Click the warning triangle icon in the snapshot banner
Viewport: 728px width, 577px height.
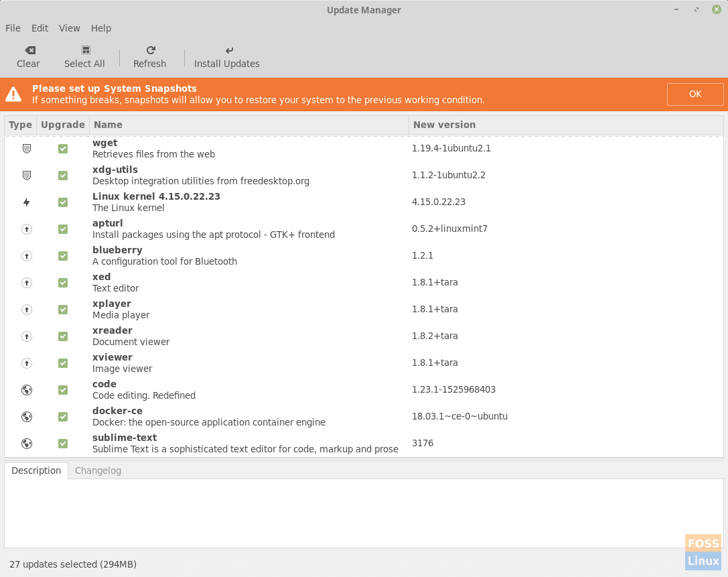pos(13,94)
